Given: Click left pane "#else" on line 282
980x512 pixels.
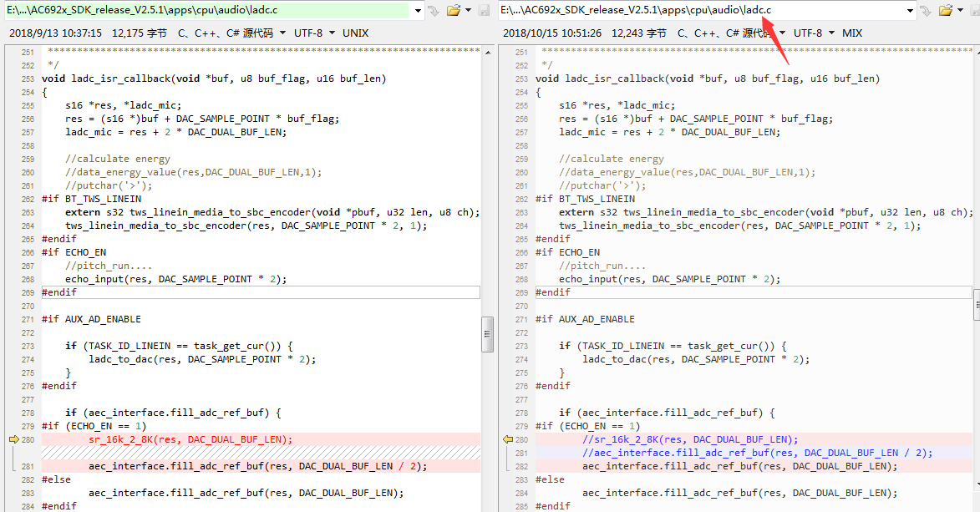Looking at the screenshot, I should coord(56,479).
